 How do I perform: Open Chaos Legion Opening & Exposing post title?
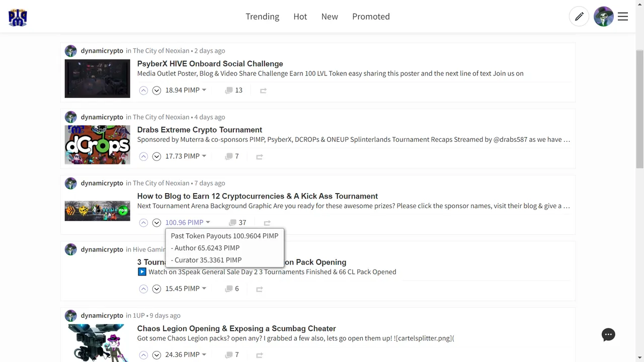coord(236,328)
